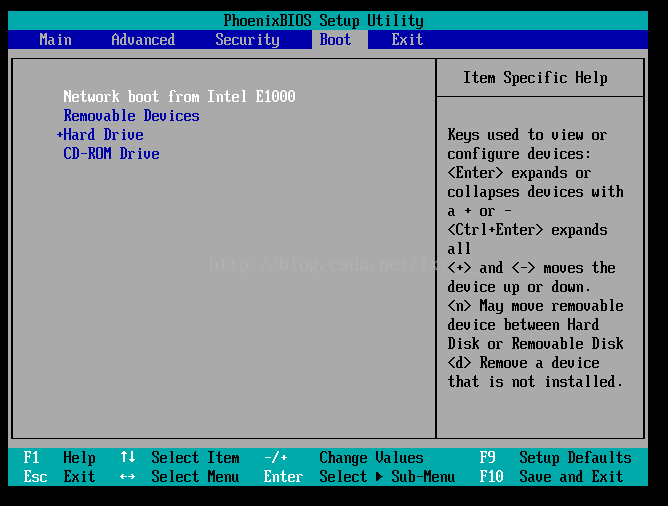Click the Change Values legend text

[371, 458]
